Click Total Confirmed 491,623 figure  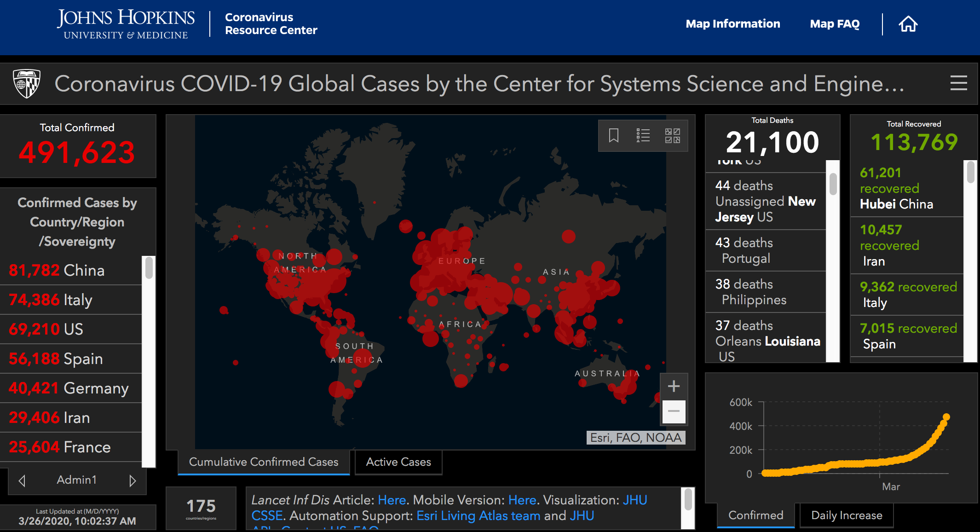(x=77, y=152)
